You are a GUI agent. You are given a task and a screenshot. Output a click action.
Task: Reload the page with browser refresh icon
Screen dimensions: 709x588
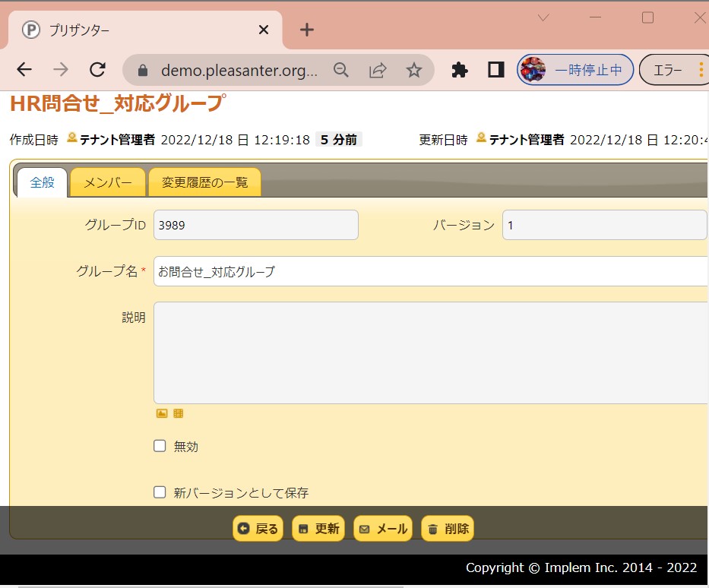pyautogui.click(x=97, y=70)
